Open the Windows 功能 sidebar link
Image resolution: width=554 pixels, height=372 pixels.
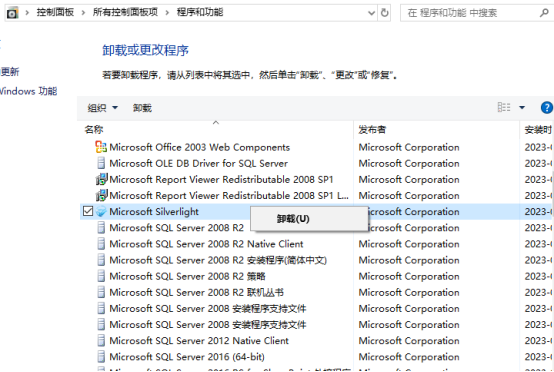(x=28, y=91)
